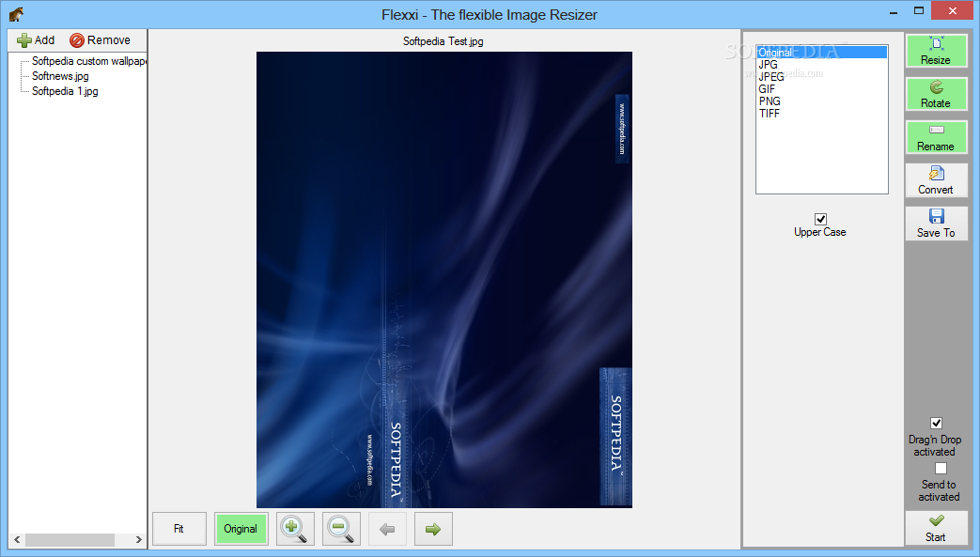The height and width of the screenshot is (557, 980).
Task: Click the Fit view button
Action: 179,529
